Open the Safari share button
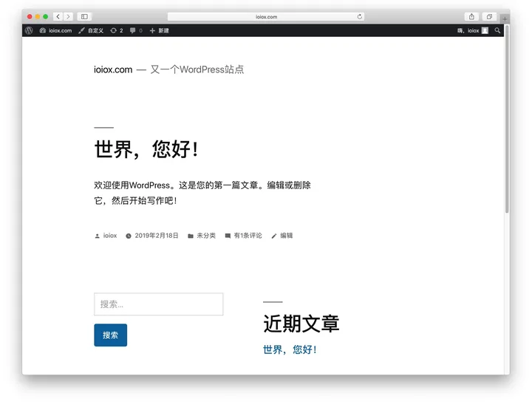532x410 pixels. (x=471, y=16)
